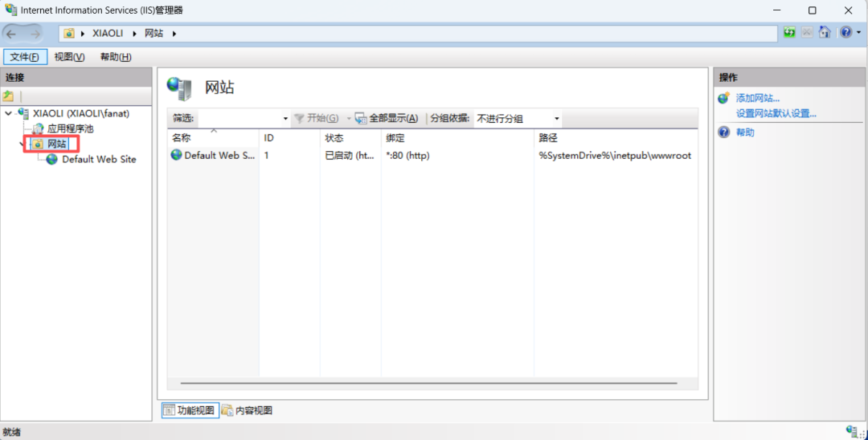Click into the 筛选 filter text field

[240, 118]
